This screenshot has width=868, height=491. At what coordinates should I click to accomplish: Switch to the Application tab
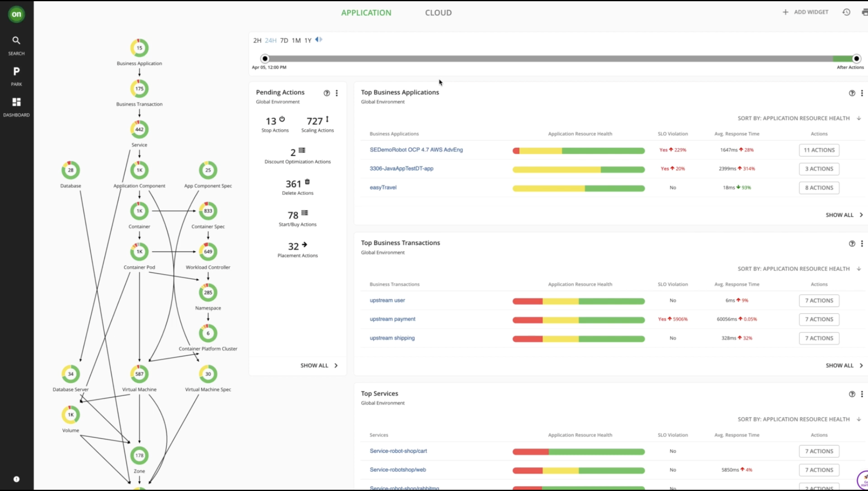(366, 13)
